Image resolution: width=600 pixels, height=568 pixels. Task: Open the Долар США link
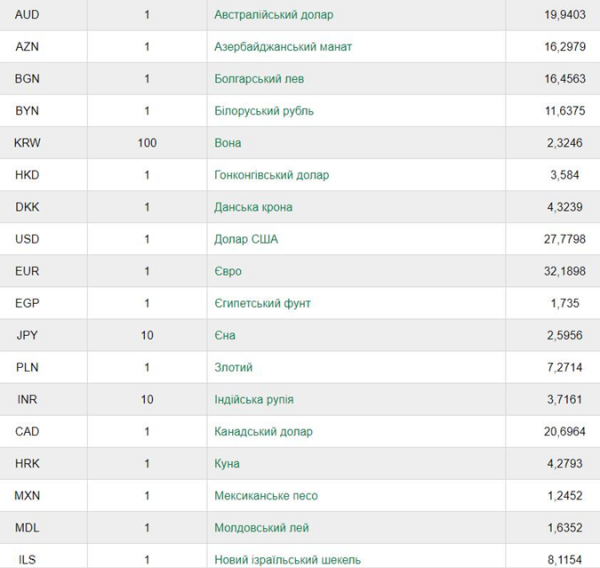[x=246, y=239]
